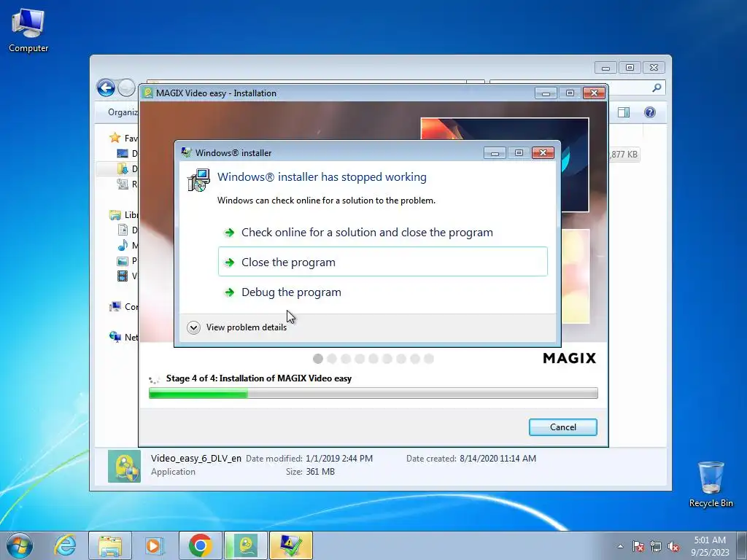Image resolution: width=747 pixels, height=560 pixels.
Task: Launch Internet Explorer from the taskbar
Action: (x=65, y=545)
